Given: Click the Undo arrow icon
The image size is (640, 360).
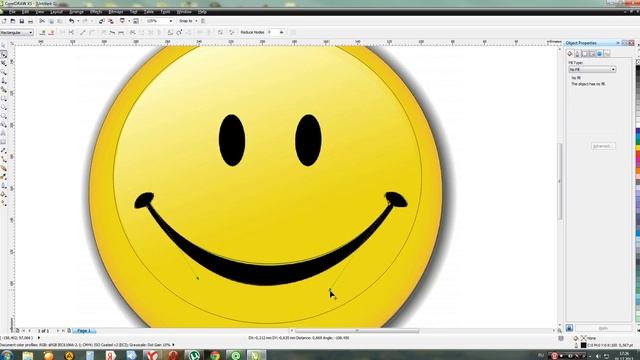Looking at the screenshot, I should 71,21.
